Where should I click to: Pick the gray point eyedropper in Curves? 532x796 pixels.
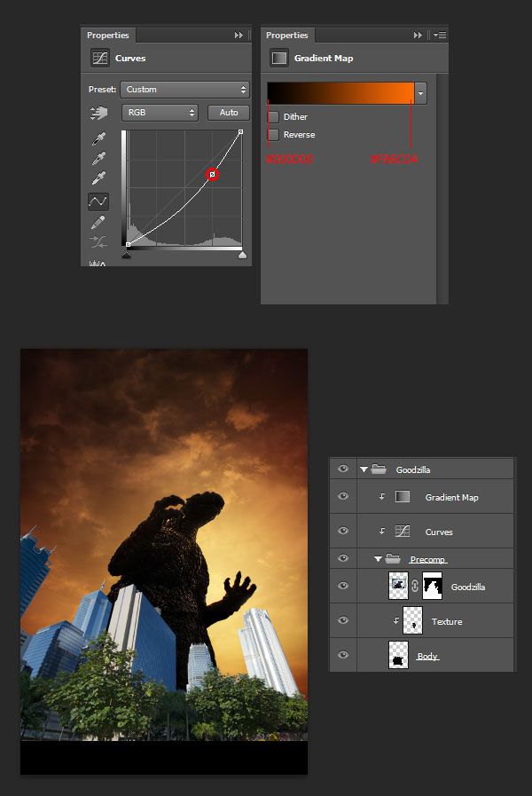99,158
